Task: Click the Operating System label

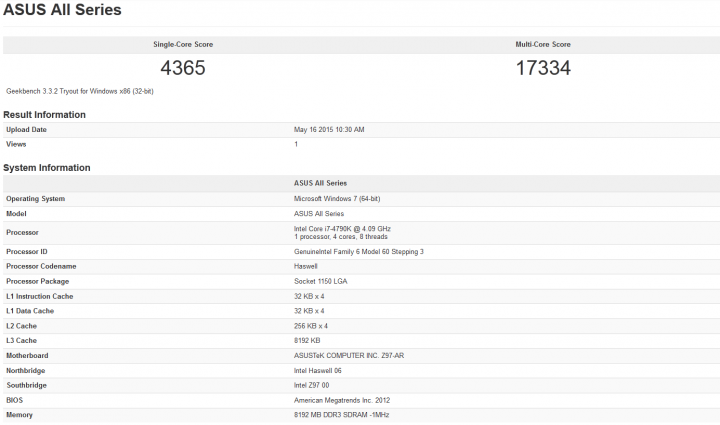Action: [x=35, y=199]
